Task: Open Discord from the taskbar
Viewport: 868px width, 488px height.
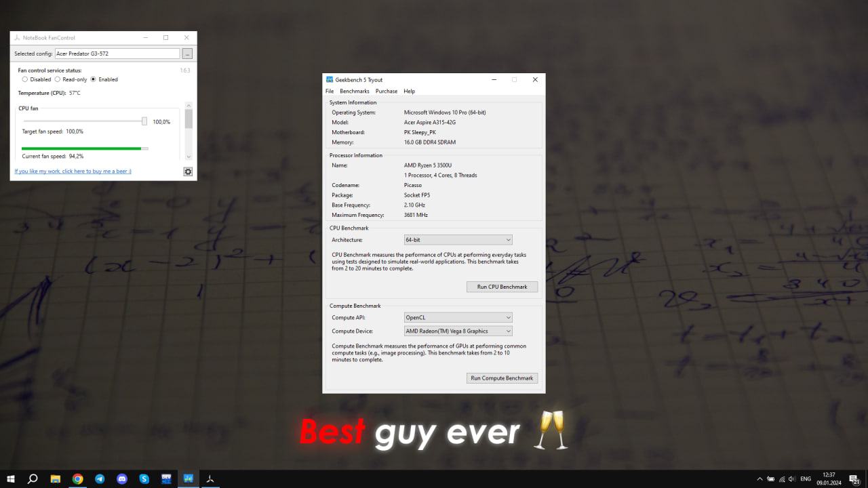Action: click(122, 479)
